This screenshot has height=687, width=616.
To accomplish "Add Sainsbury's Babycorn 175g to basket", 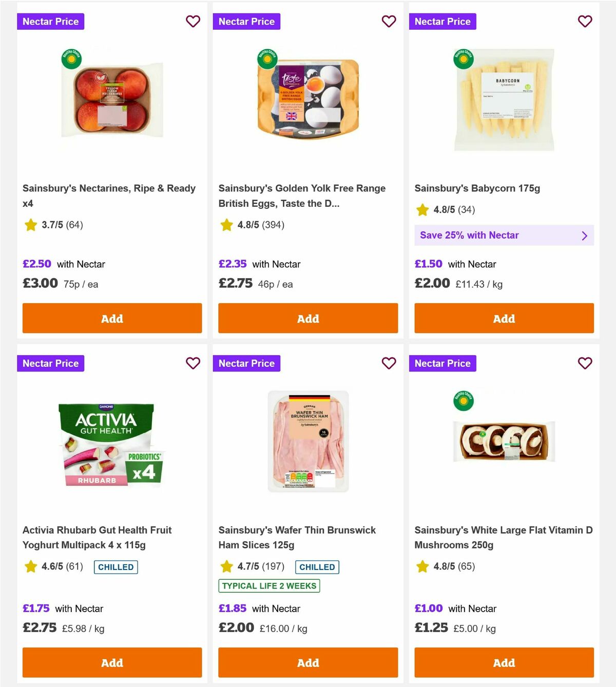I will point(504,319).
